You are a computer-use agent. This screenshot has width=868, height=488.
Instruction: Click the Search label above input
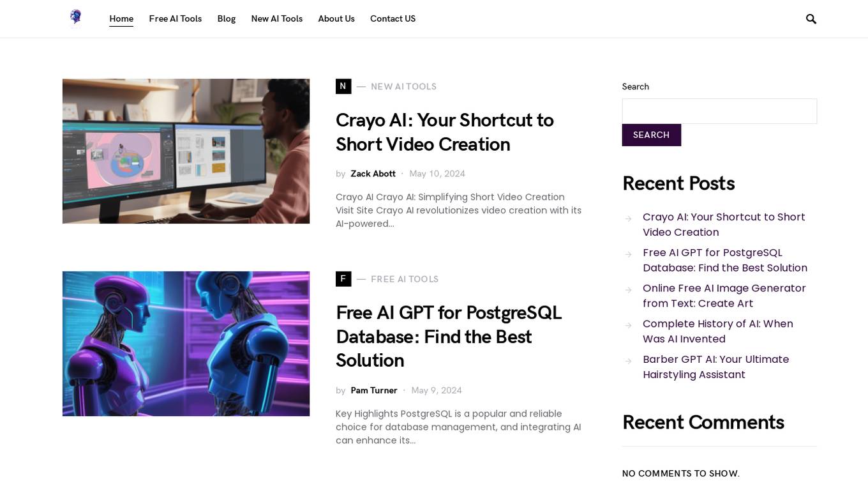[636, 87]
